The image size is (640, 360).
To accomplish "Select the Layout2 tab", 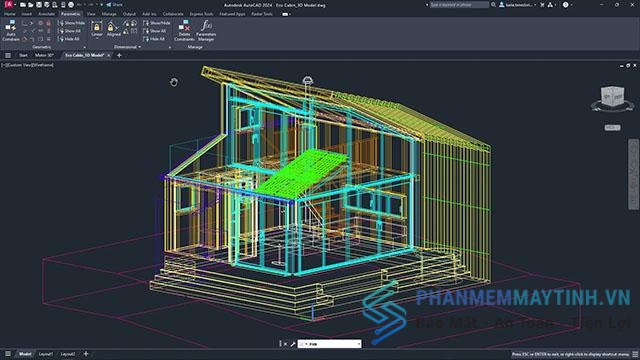I will [68, 354].
